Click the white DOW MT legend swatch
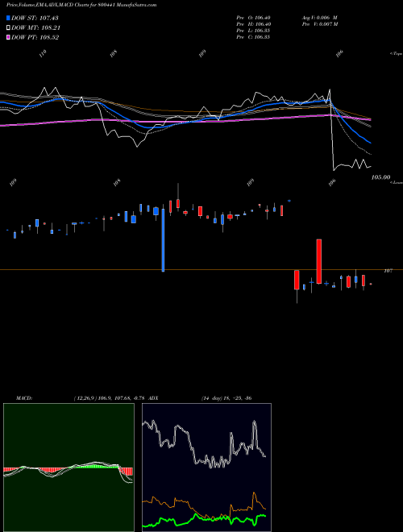403x532 pixels. [x=8, y=28]
